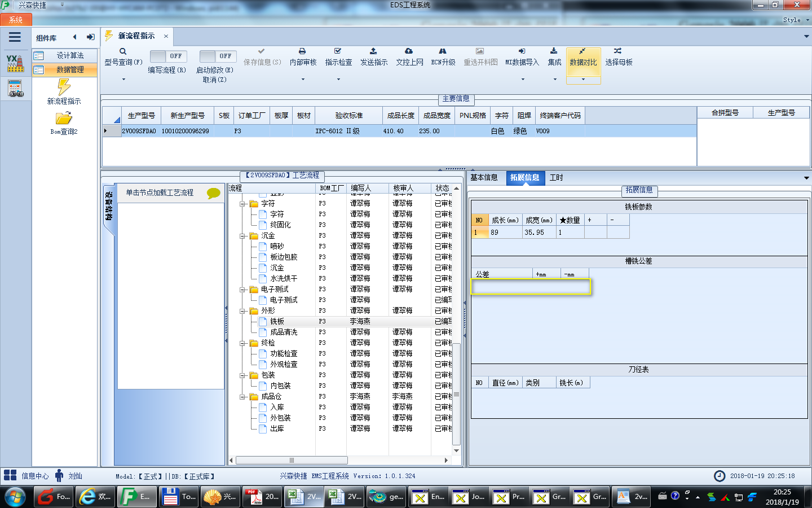Screen dimensions: 812x508
Task: Click the yellow speech bubble icon
Action: [x=214, y=193]
